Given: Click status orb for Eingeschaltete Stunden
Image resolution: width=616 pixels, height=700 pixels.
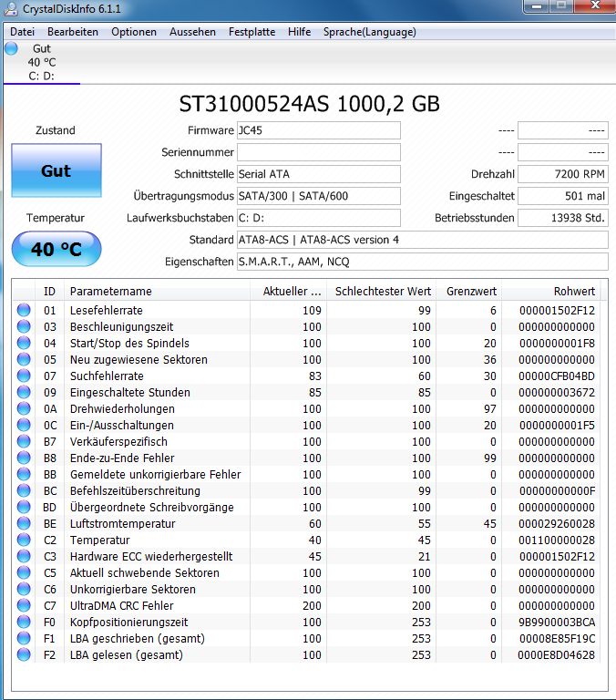Looking at the screenshot, I should pos(24,393).
